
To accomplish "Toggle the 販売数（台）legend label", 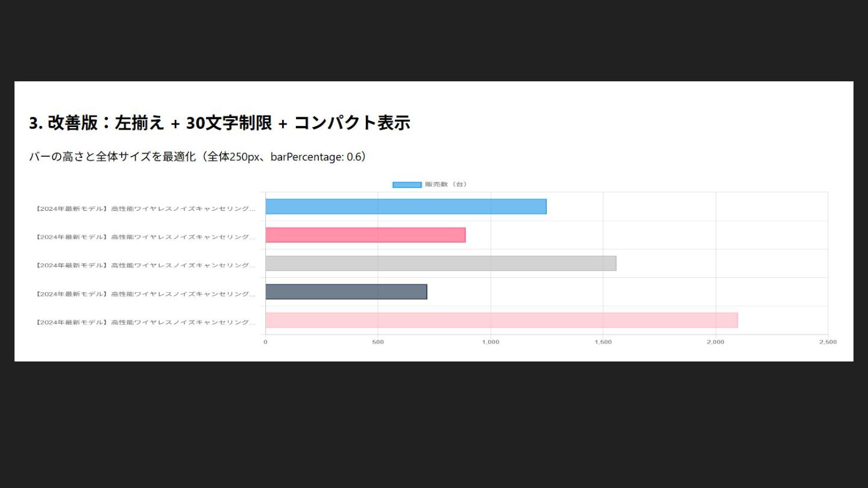I will 445,184.
